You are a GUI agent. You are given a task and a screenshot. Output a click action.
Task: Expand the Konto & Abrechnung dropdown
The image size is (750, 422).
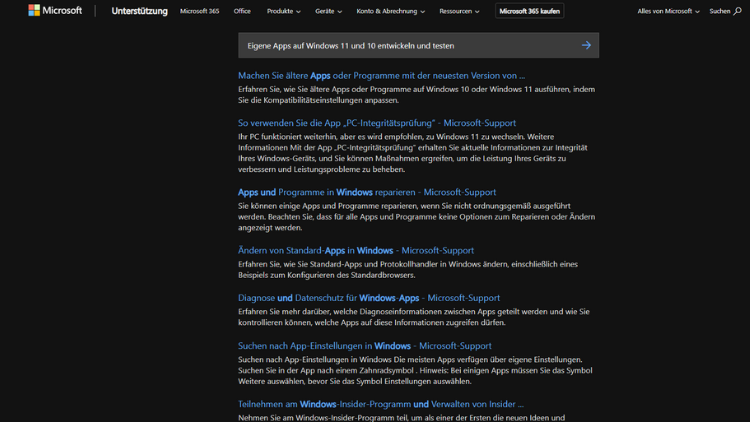click(x=391, y=11)
